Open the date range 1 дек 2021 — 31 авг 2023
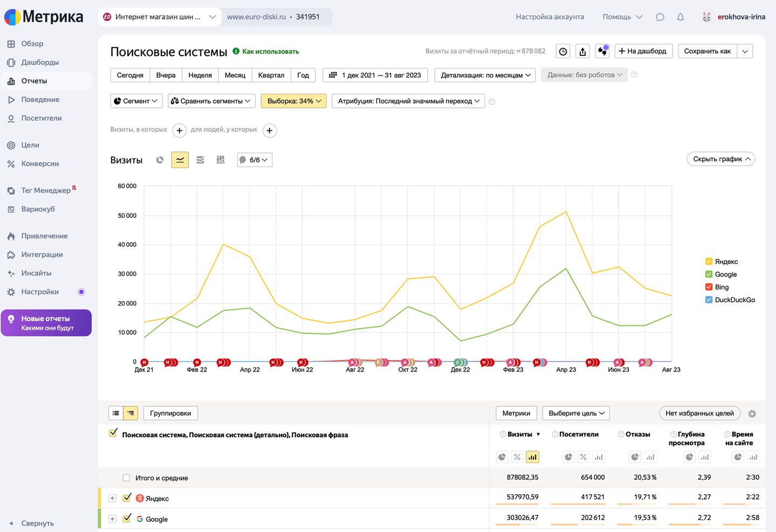 tap(375, 75)
